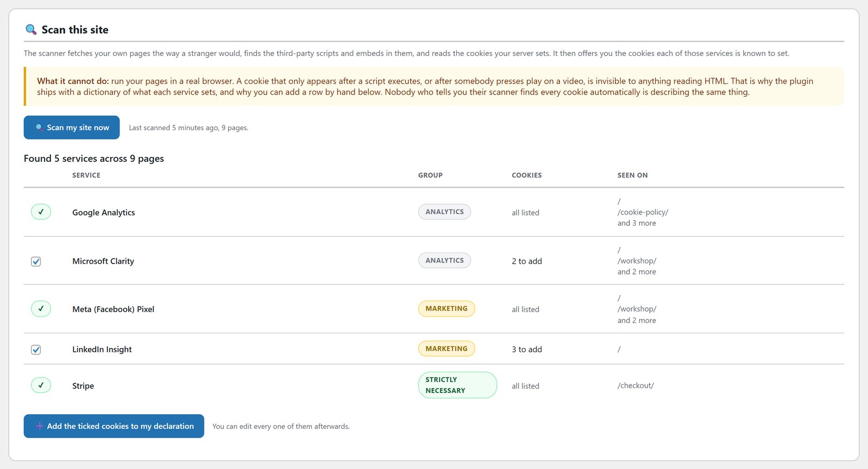The width and height of the screenshot is (868, 469).
Task: Click /workshop/ in the Meta Pixel row
Action: click(637, 309)
